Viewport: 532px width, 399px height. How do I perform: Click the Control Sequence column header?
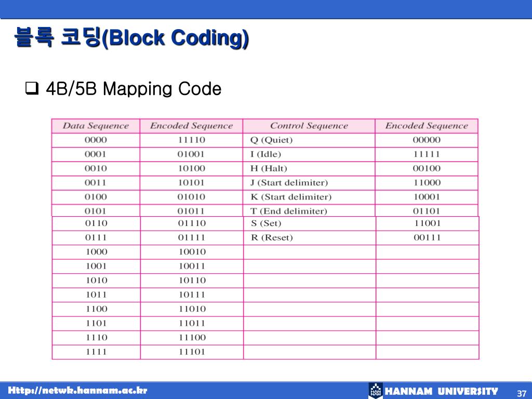(309, 126)
